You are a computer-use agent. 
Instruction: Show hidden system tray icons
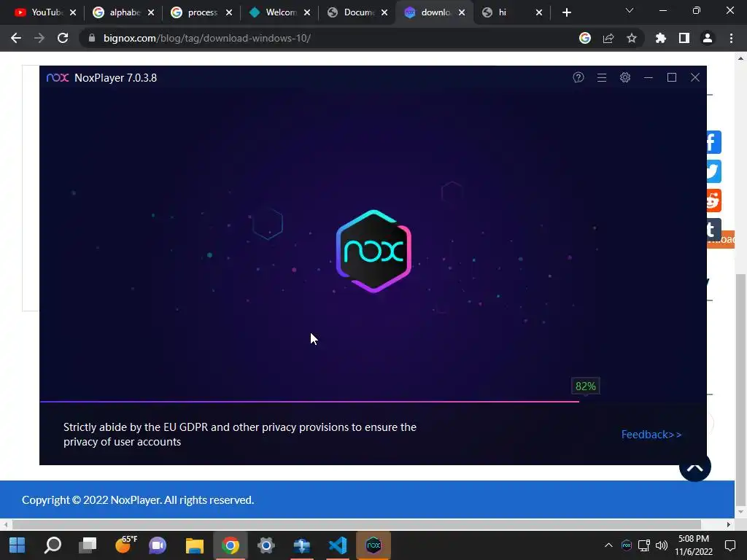[x=608, y=545]
